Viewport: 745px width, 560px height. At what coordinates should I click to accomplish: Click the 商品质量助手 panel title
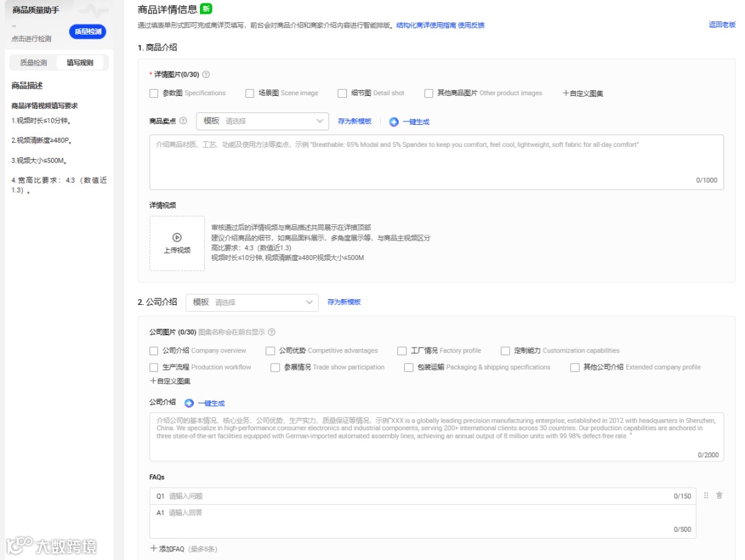(36, 10)
